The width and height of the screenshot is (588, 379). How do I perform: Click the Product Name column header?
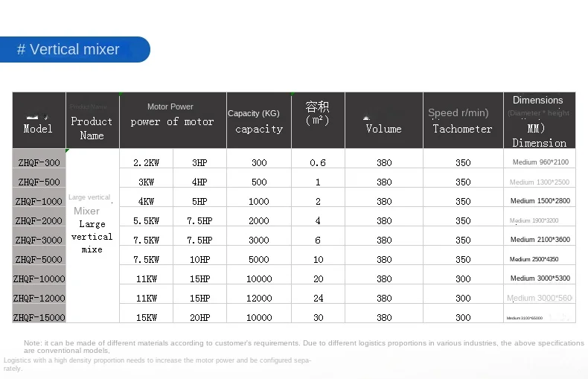92,121
